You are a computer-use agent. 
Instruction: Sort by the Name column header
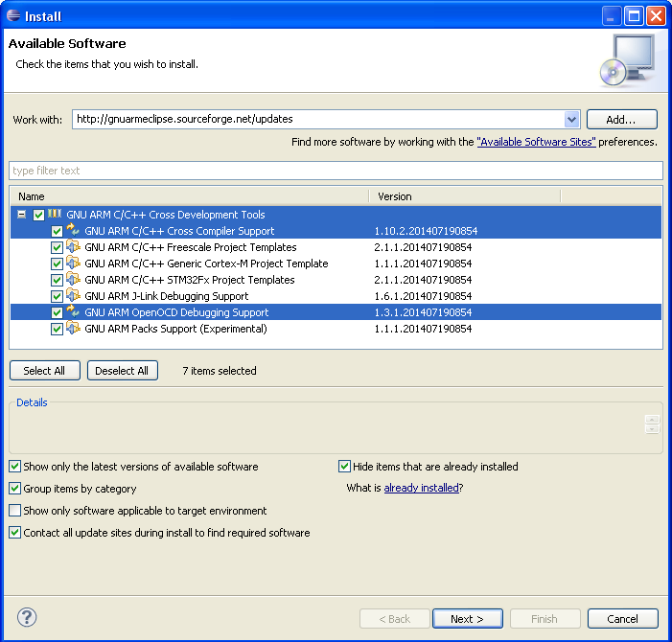coord(189,196)
